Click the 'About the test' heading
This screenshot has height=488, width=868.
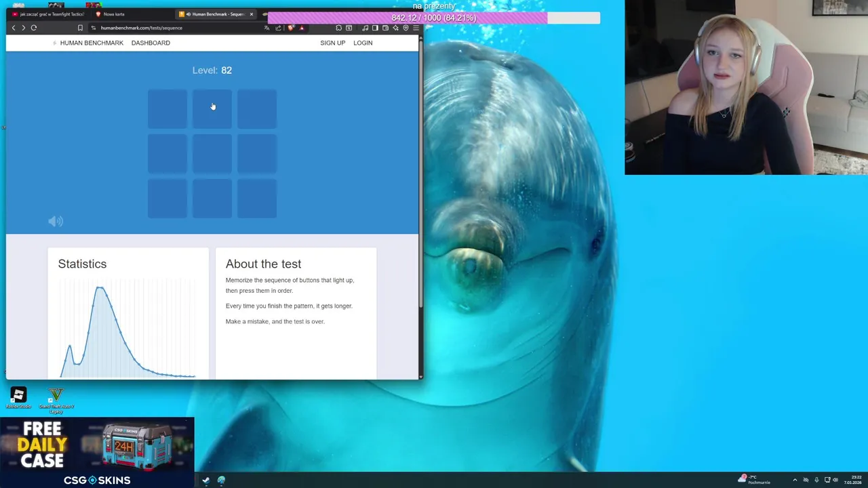[x=263, y=264]
